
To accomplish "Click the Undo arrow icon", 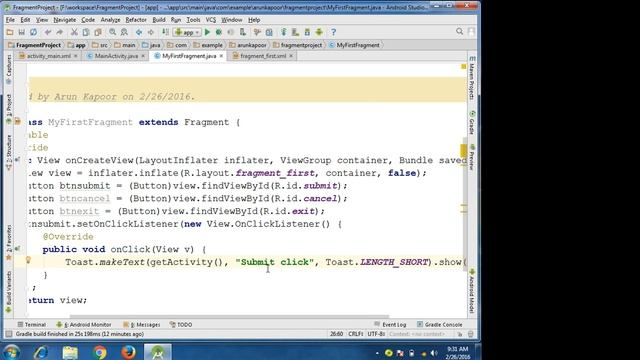I will coord(48,32).
